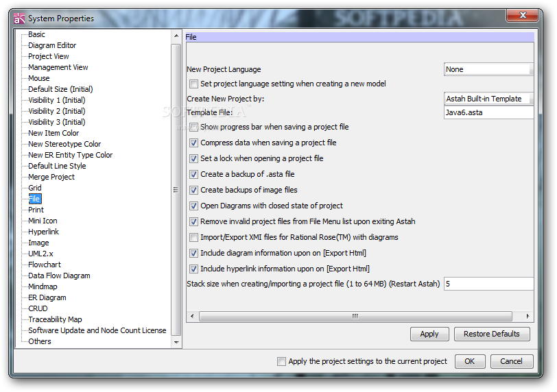
Task: Uncheck Compress data when saving a project file
Action: (193, 143)
